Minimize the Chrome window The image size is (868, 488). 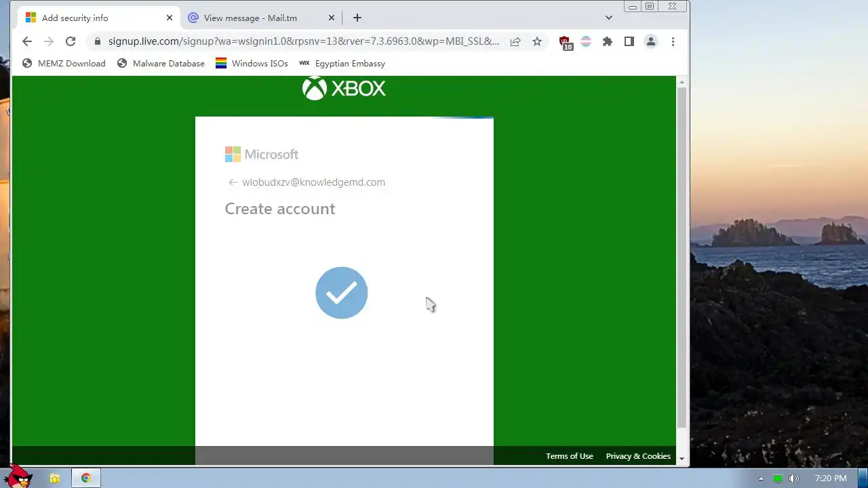coord(633,6)
